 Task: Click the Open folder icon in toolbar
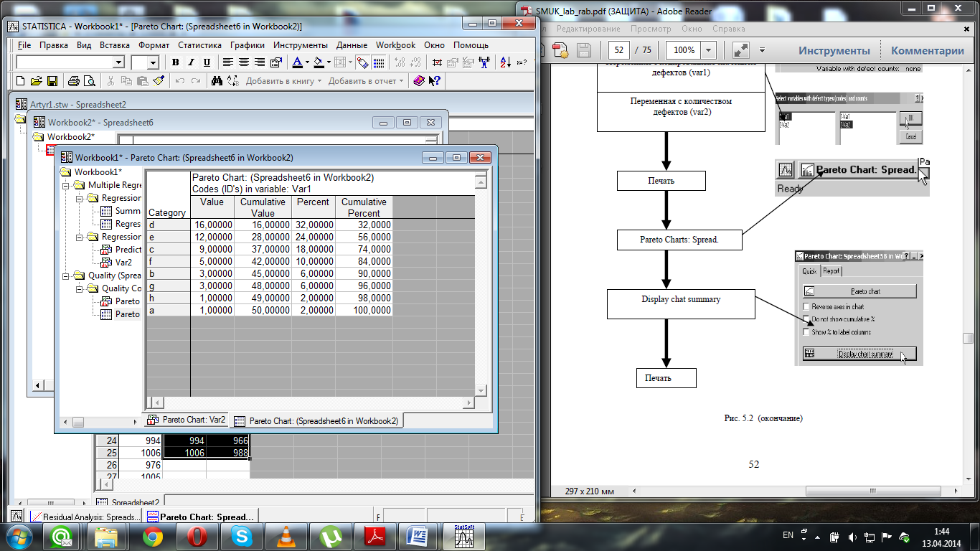37,81
